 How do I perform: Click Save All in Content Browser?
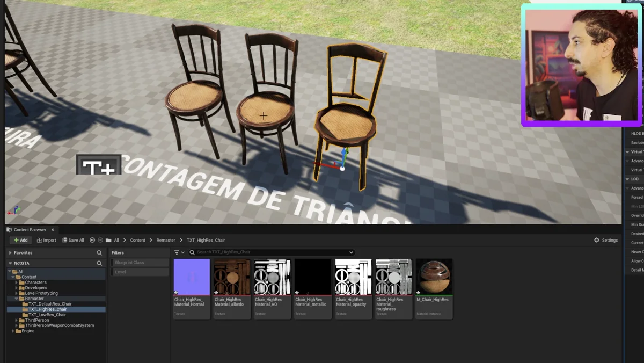(73, 240)
